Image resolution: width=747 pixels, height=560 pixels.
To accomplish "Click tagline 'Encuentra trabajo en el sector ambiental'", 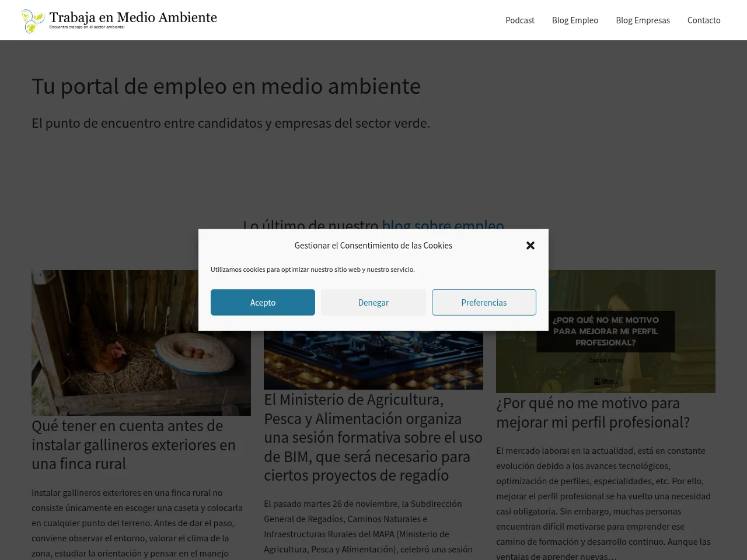I will point(86,27).
